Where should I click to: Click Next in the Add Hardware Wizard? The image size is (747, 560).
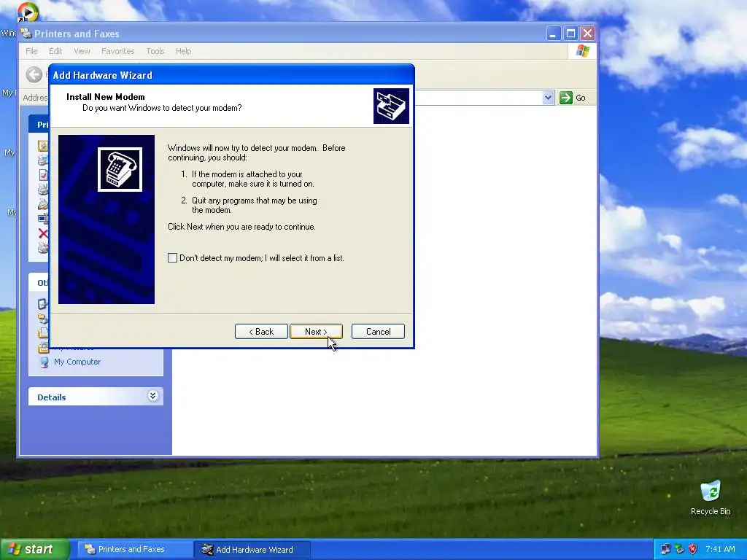pos(316,332)
